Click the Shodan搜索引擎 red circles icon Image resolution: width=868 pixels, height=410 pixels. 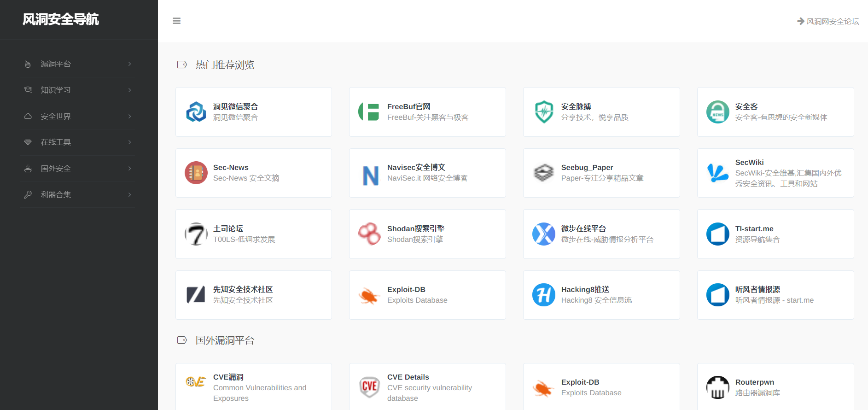(x=369, y=234)
